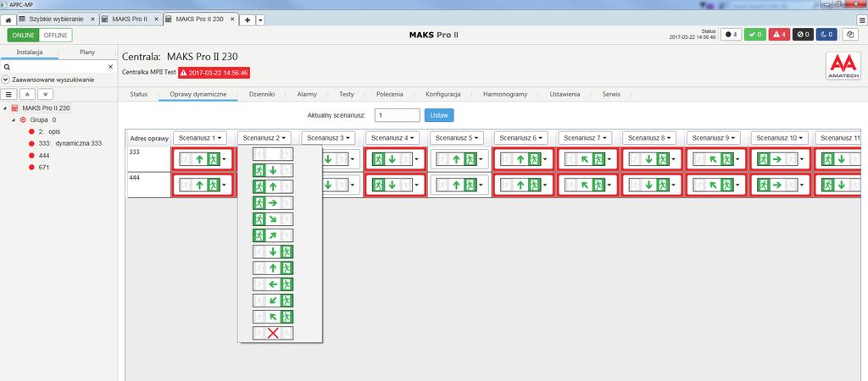This screenshot has width=868, height=381.
Task: Collapse the MAKS Pro II 230 tree node
Action: (x=6, y=108)
